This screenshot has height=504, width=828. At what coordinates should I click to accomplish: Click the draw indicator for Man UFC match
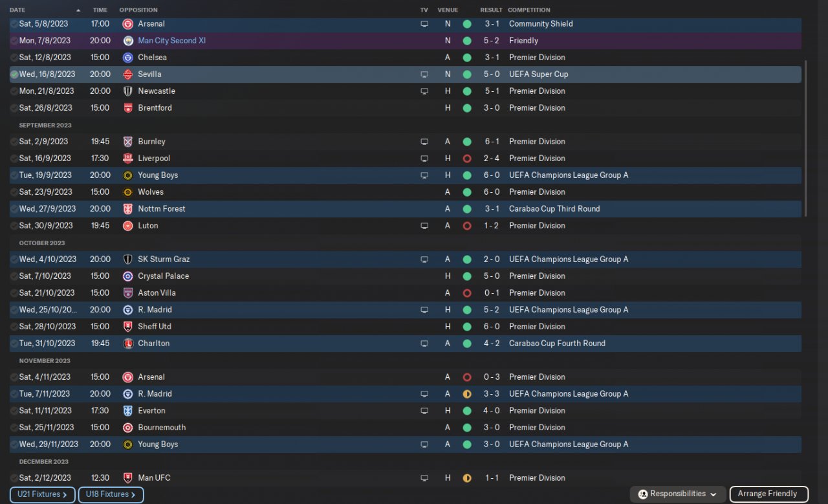[x=467, y=478]
